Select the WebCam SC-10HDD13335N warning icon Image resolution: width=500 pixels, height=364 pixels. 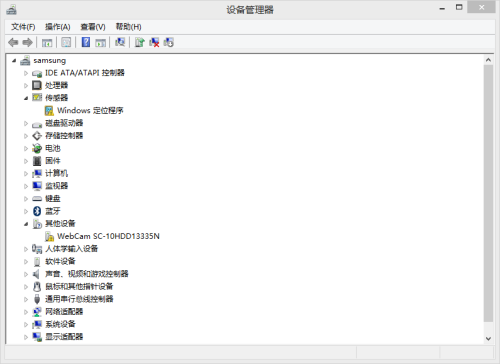pyautogui.click(x=49, y=236)
